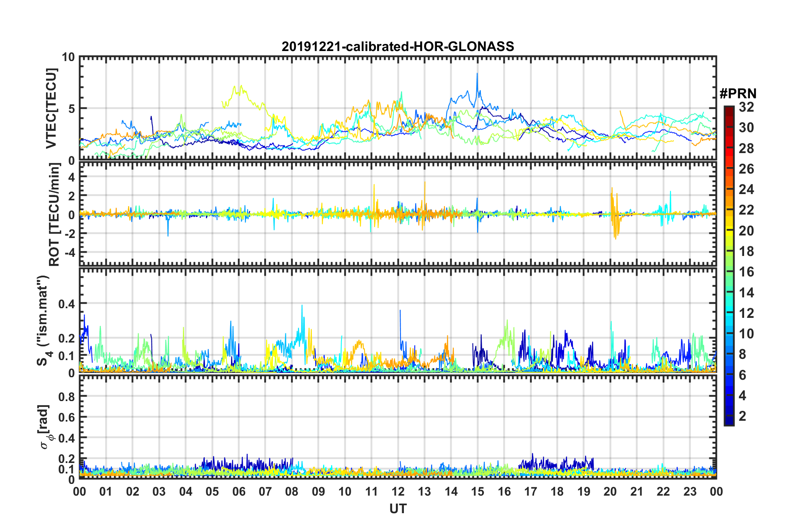Click VTEC axis tick label 5
The width and height of the screenshot is (796, 532).
[71, 109]
